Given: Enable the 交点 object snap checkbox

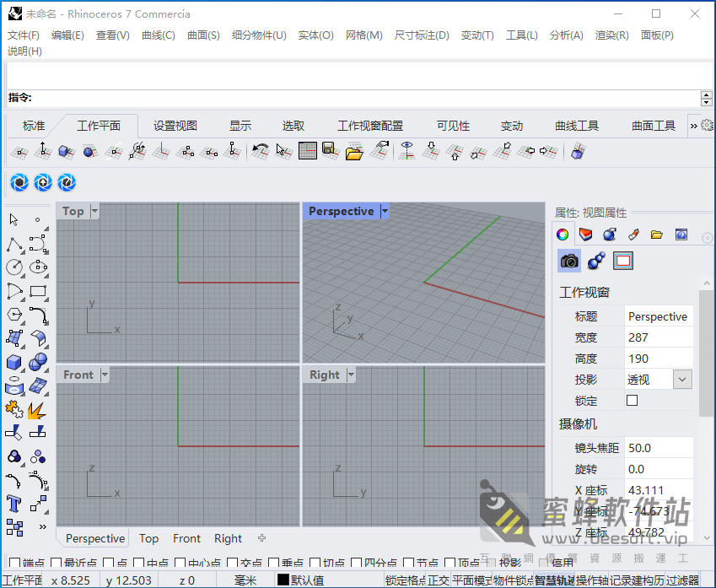Looking at the screenshot, I should point(233,563).
